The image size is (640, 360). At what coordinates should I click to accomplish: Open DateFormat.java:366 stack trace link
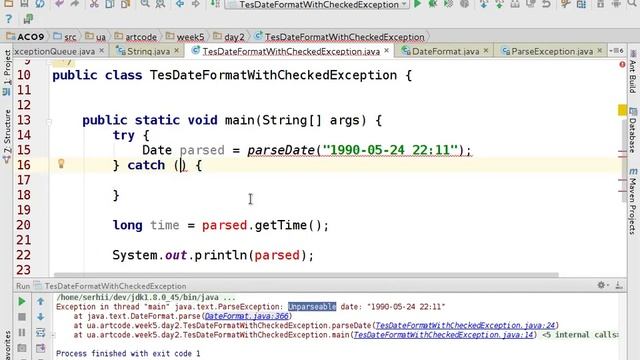tap(247, 316)
